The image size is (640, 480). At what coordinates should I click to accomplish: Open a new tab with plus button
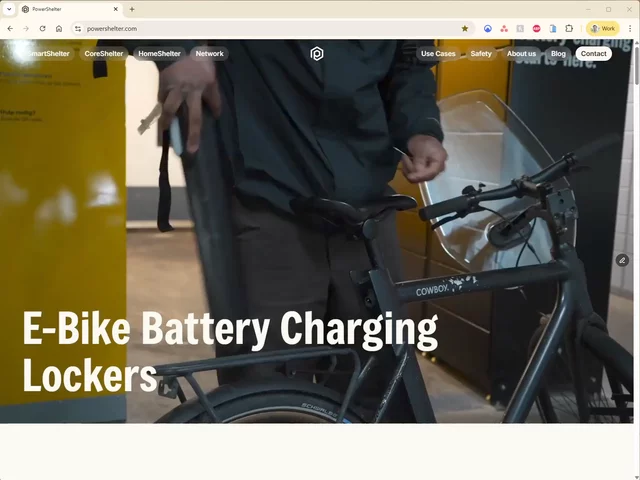click(x=132, y=9)
